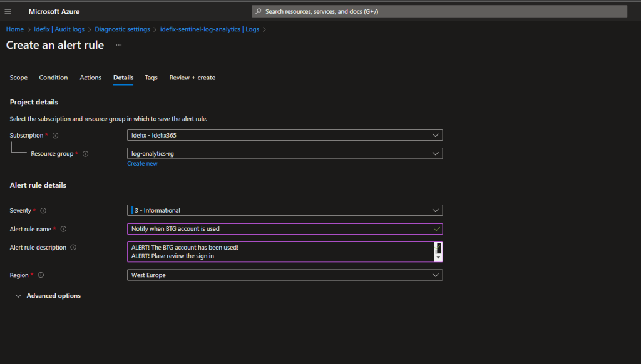
Task: Open the Resource group dropdown
Action: point(285,154)
